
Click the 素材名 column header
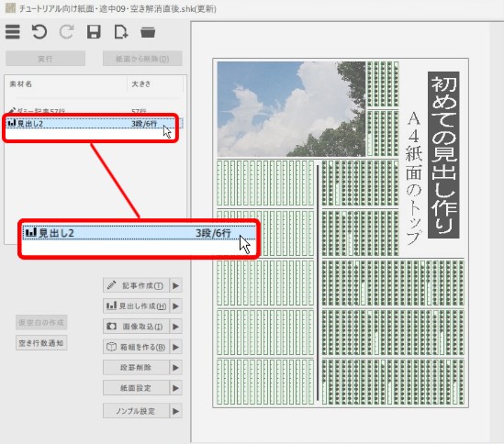coord(20,84)
